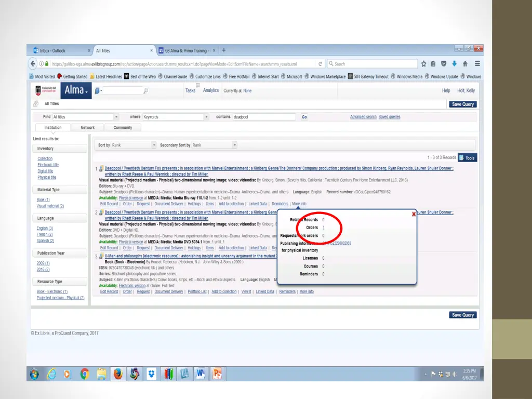Screen dimensions: 532x399
Task: Open the Saved queries link
Action: click(390, 117)
